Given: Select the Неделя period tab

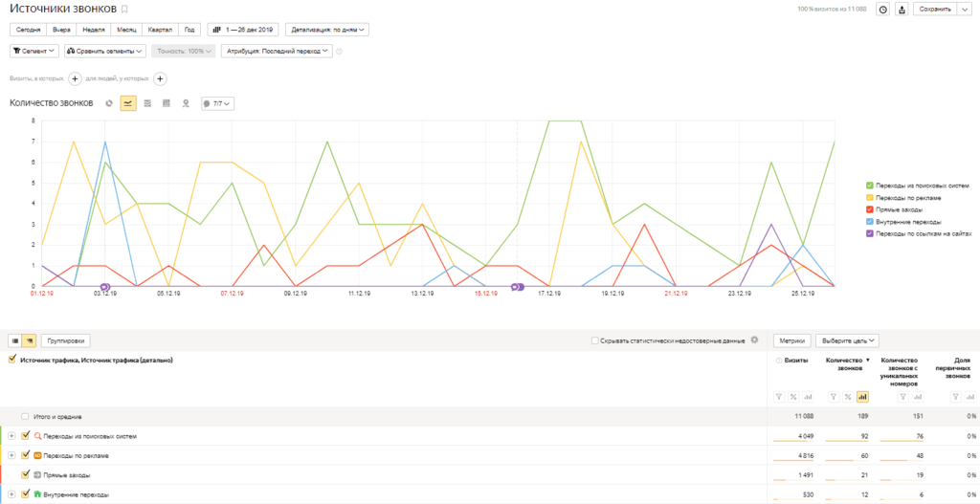Looking at the screenshot, I should [x=95, y=30].
